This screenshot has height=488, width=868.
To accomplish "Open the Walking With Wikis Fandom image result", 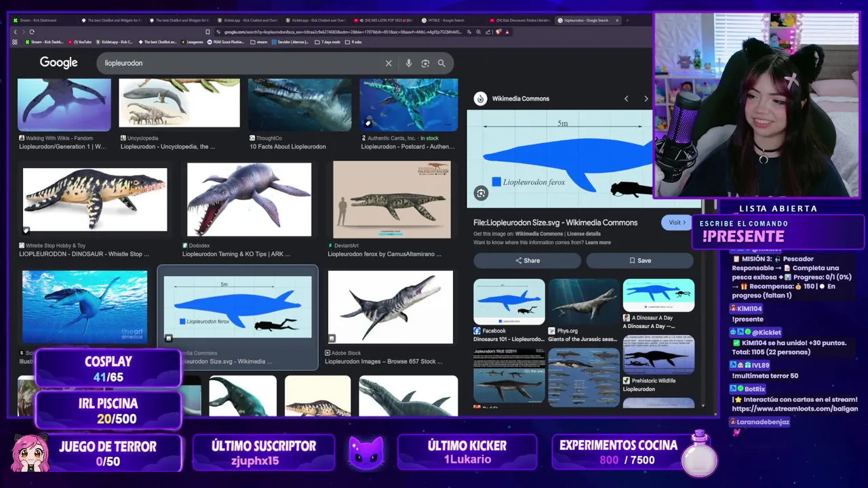I will (x=64, y=104).
